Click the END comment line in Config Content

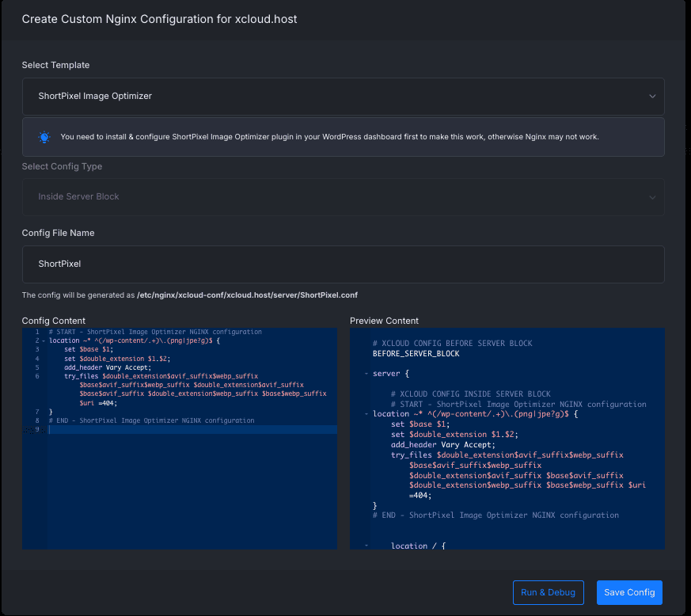[x=151, y=420]
